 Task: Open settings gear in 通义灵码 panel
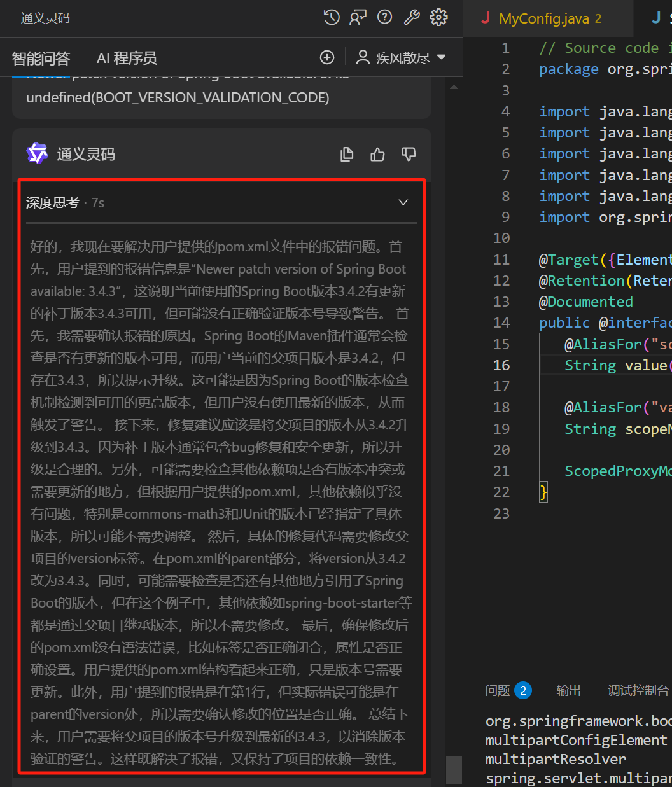click(x=438, y=17)
